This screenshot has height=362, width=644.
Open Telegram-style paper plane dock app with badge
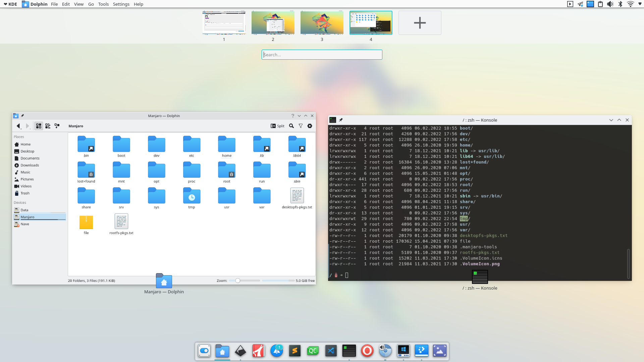pyautogui.click(x=277, y=351)
